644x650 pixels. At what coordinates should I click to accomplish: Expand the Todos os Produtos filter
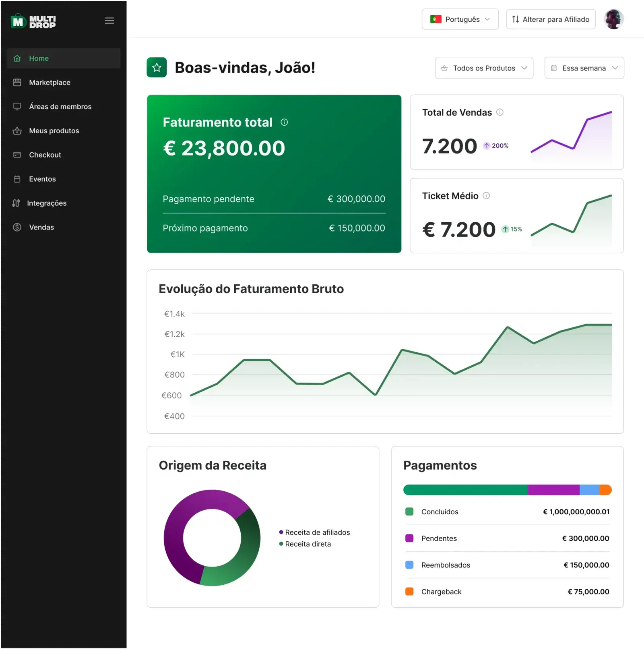pyautogui.click(x=484, y=68)
